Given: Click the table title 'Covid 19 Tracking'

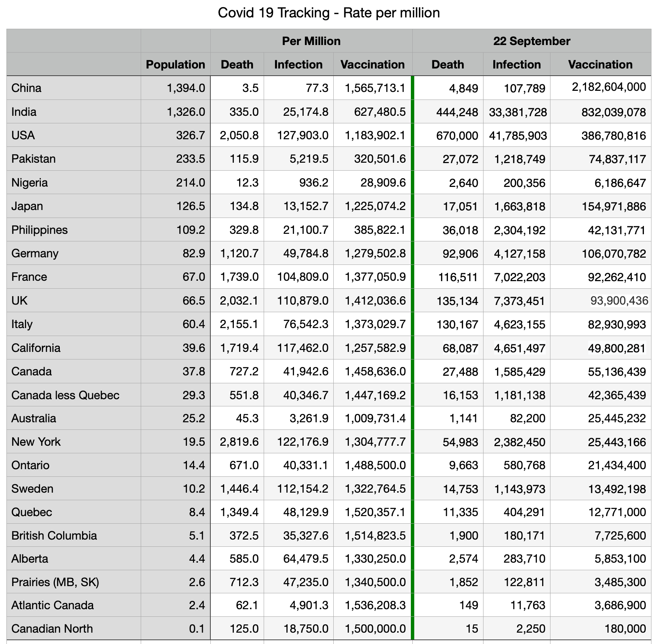Looking at the screenshot, I should coord(328,13).
